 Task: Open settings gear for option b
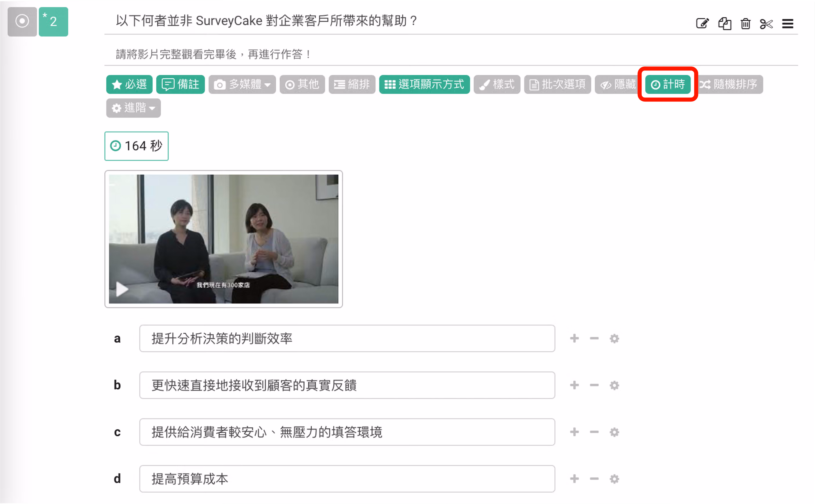[x=614, y=385]
